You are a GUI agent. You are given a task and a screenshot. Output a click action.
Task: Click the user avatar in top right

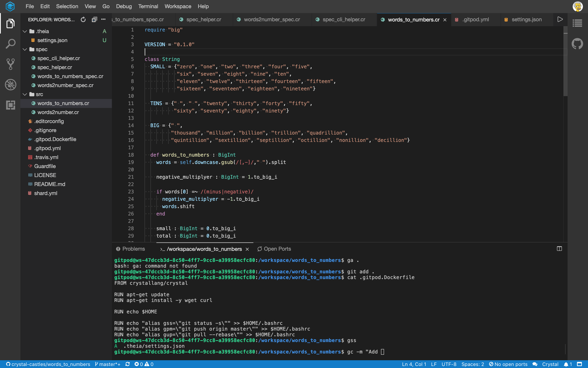[x=578, y=6]
